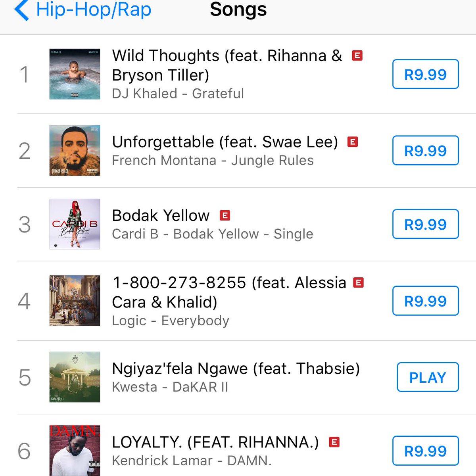Buy 1-800-273-8255 for R9.99
The image size is (476, 476).
[x=426, y=301]
